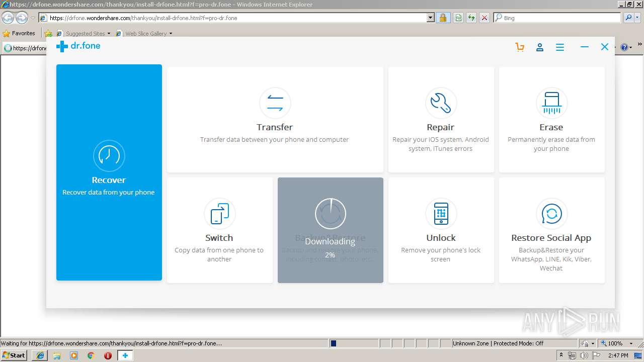Click the Backup&Restore downloading progress circle
Image resolution: width=644 pixels, height=362 pixels.
point(331,214)
